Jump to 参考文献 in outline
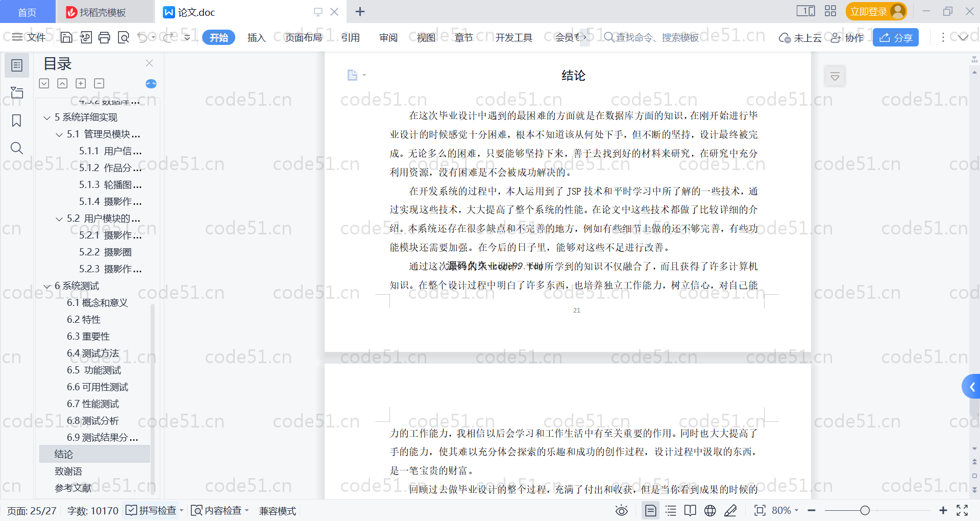980x521 pixels. click(73, 488)
